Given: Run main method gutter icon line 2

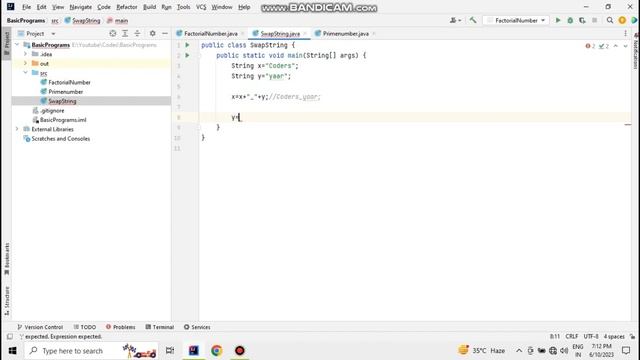Looking at the screenshot, I should pos(187,55).
